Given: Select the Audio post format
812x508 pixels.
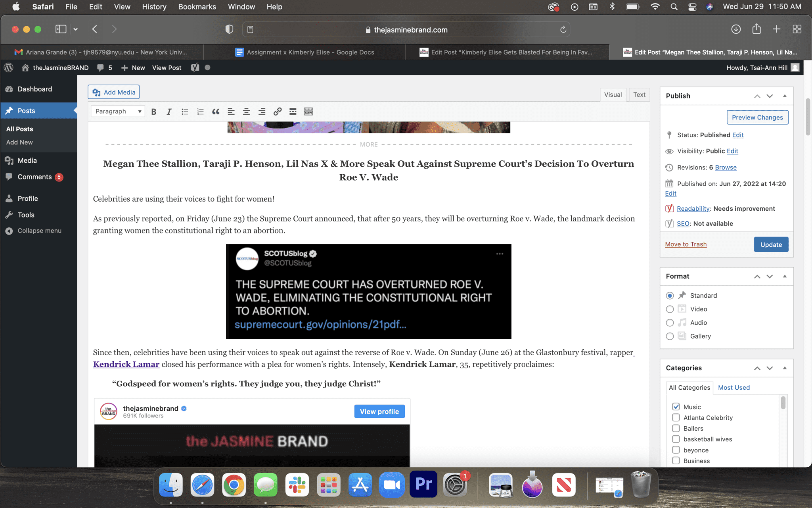Looking at the screenshot, I should click(x=670, y=323).
